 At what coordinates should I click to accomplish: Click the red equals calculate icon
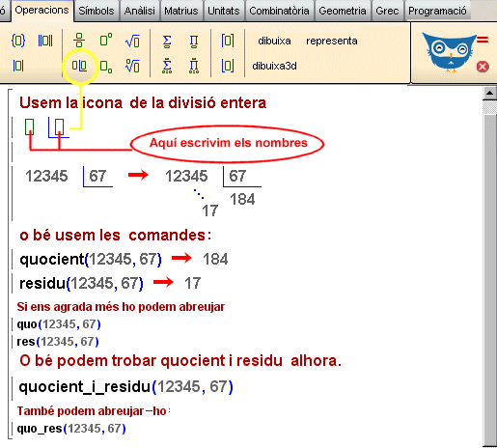click(483, 41)
